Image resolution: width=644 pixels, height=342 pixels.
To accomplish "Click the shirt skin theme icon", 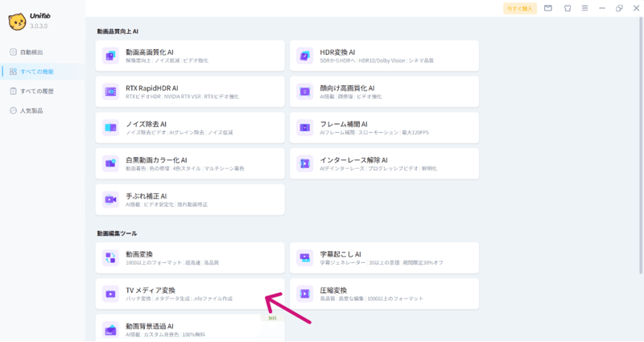I will (x=568, y=8).
